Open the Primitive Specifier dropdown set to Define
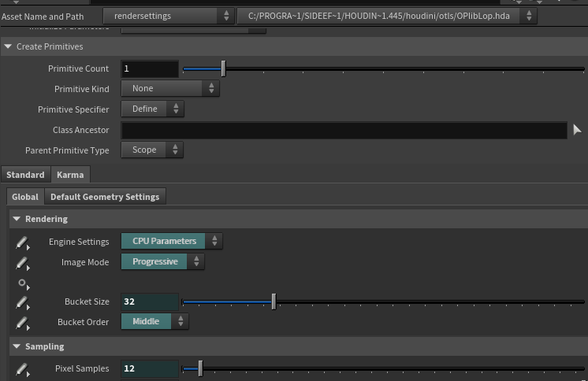Image resolution: width=588 pixels, height=381 pixels. coord(152,109)
